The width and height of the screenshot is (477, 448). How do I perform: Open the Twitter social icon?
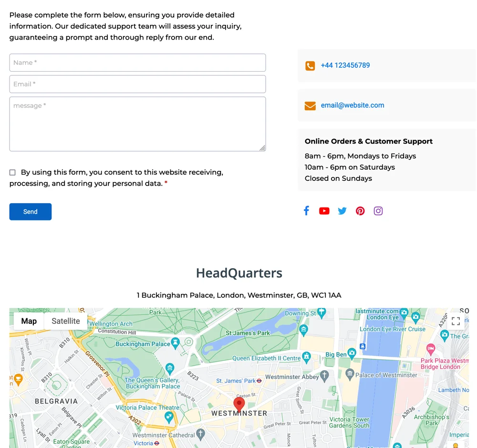[x=342, y=210]
